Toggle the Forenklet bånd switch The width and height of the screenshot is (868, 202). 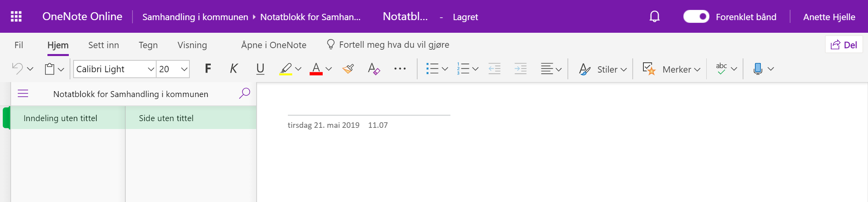click(x=696, y=17)
